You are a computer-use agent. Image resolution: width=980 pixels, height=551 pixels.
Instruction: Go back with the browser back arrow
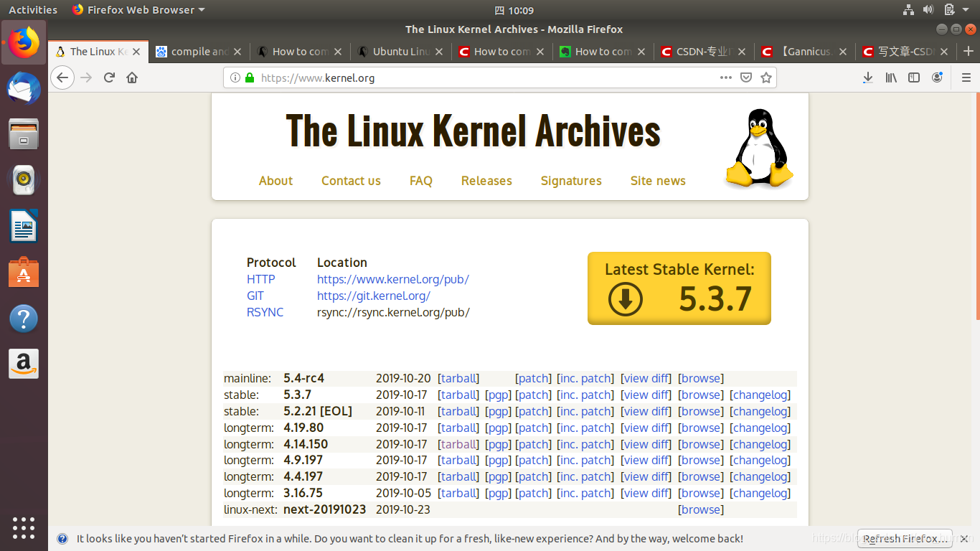pyautogui.click(x=62, y=77)
